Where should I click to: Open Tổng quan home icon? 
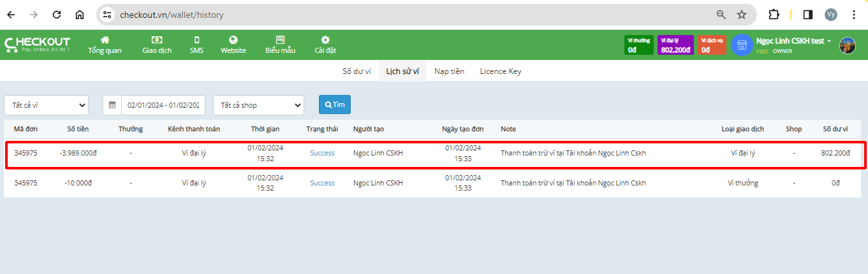pos(105,40)
